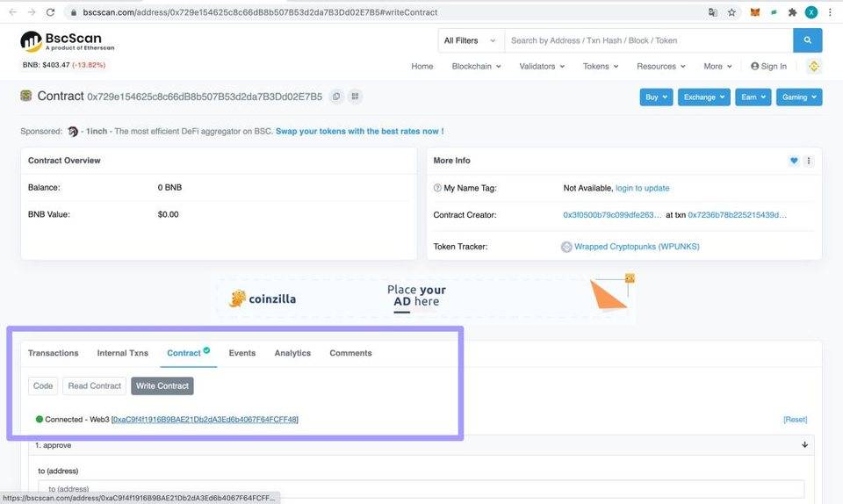
Task: Show QR code for contract address
Action: [x=355, y=97]
